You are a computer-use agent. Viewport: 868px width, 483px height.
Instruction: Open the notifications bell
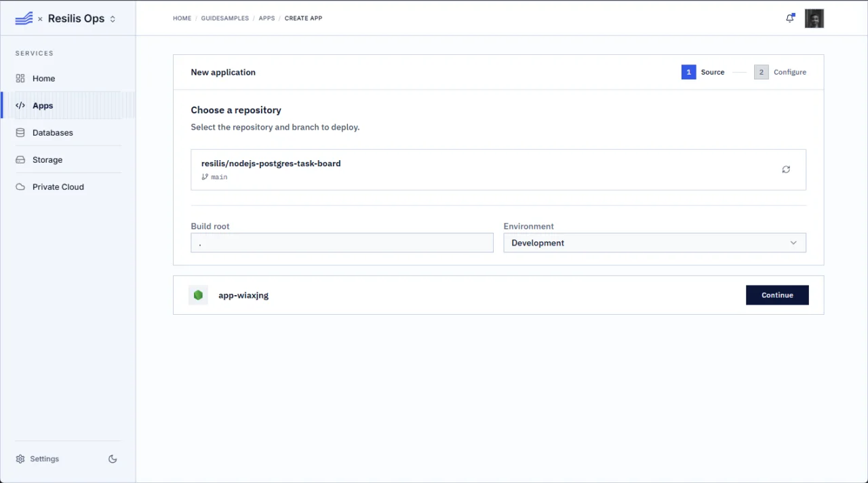point(790,18)
